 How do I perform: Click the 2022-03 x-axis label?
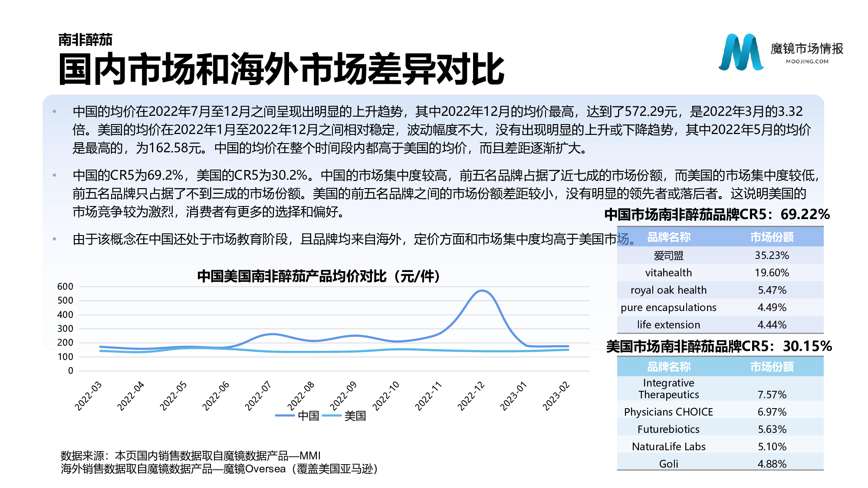click(x=89, y=396)
